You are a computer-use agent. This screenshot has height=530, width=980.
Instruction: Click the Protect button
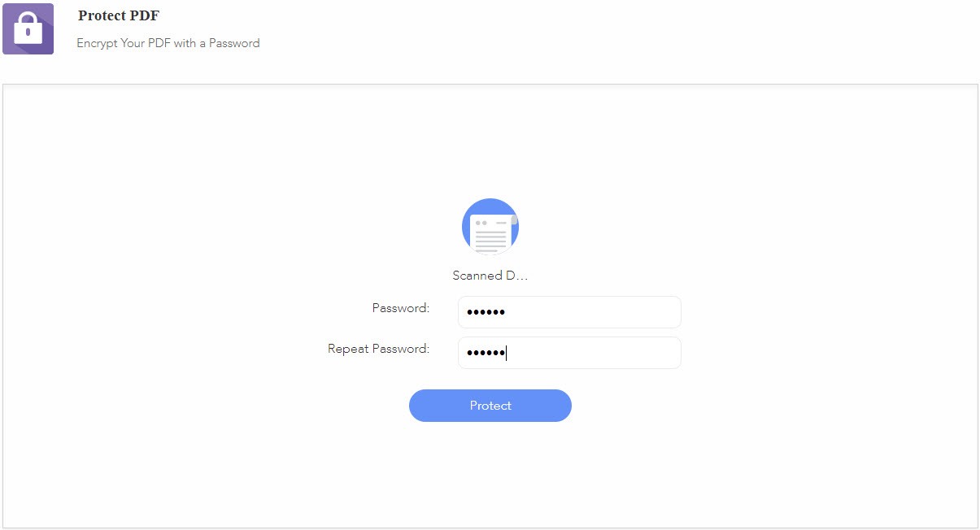[x=490, y=406]
